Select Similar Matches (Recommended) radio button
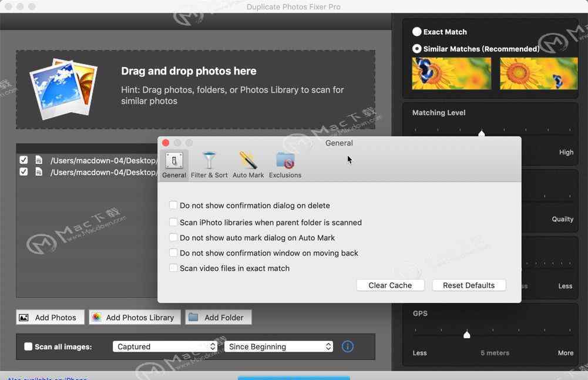Screen dimensions: 588x380 click(416, 49)
